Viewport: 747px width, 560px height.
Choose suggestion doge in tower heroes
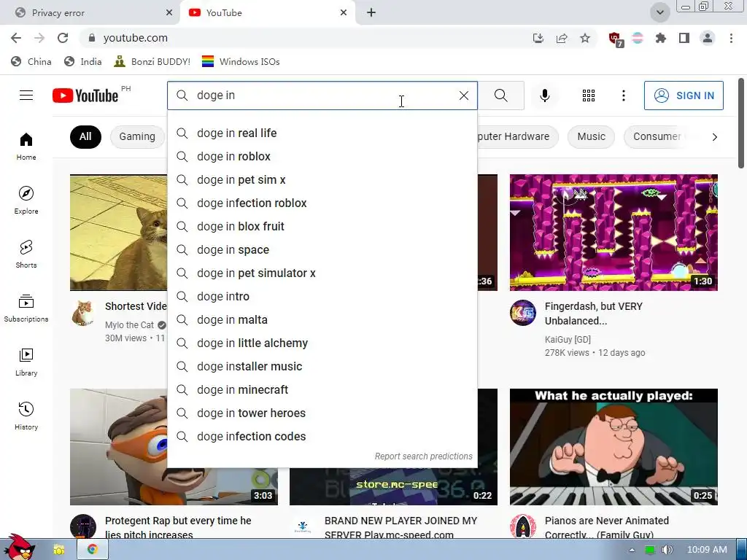coord(322,413)
